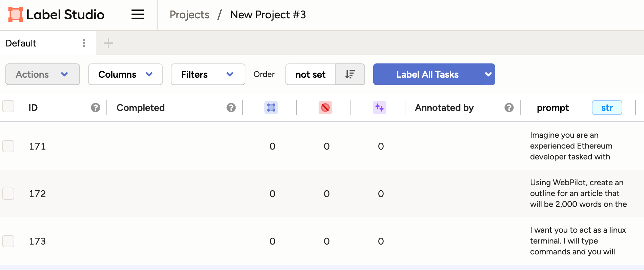644x270 pixels.
Task: Check the box for task 171
Action: (8, 146)
